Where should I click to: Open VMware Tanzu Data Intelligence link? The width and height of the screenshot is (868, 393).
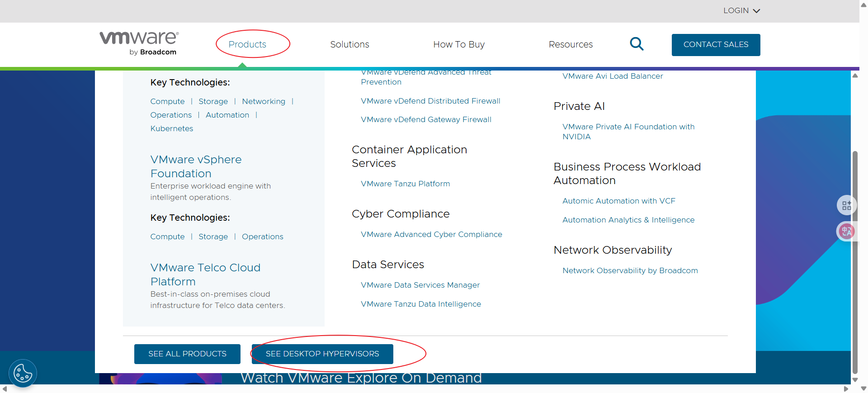coord(421,304)
